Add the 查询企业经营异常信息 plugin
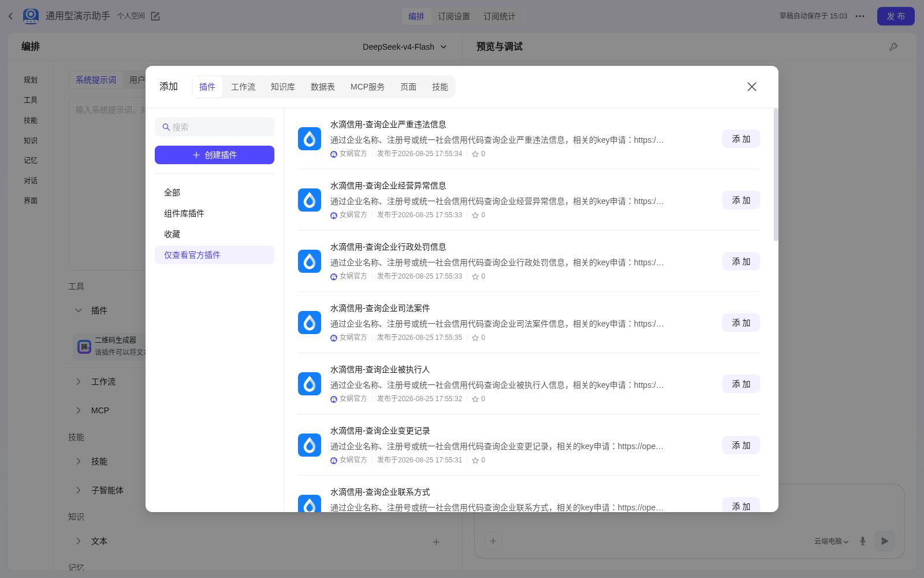The height and width of the screenshot is (578, 924). click(x=741, y=200)
